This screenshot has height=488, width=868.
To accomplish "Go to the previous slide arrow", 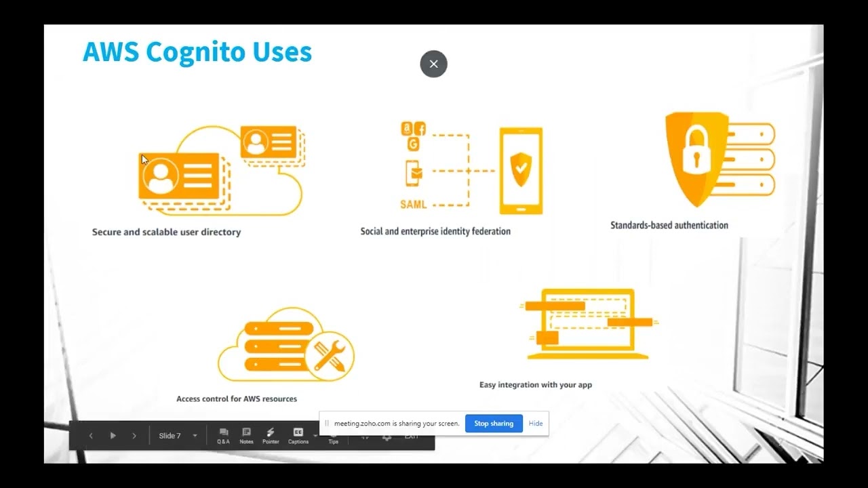I will click(x=91, y=436).
